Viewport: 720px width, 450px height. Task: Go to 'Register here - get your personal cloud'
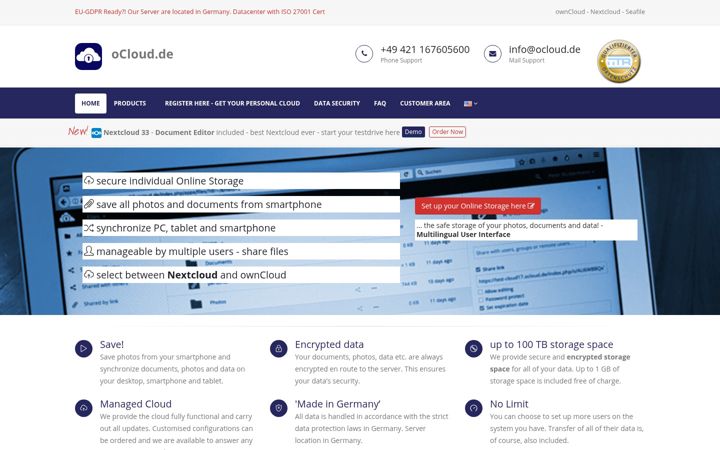coord(232,103)
